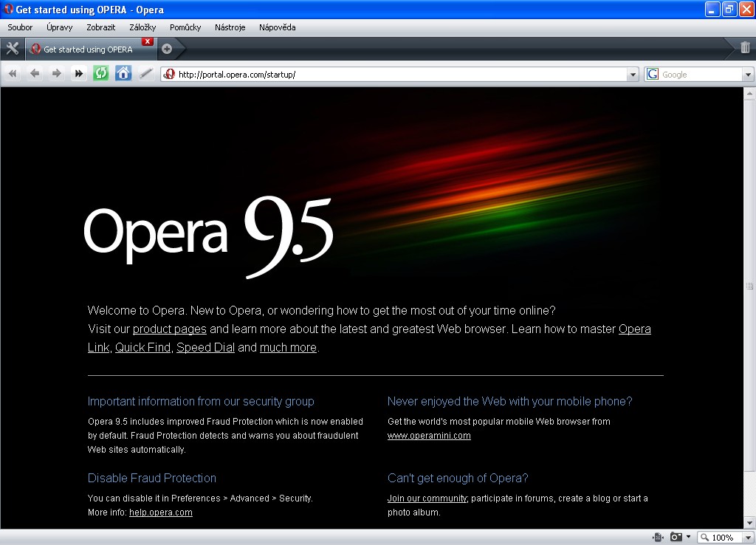Expand the Google search engine dropdown
The width and height of the screenshot is (756, 545).
click(x=748, y=75)
